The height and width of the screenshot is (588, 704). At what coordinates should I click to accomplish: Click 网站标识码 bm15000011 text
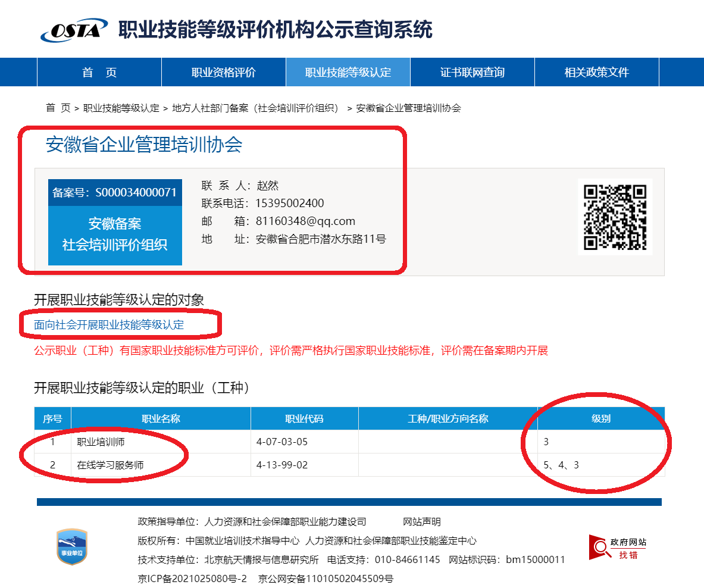507,559
